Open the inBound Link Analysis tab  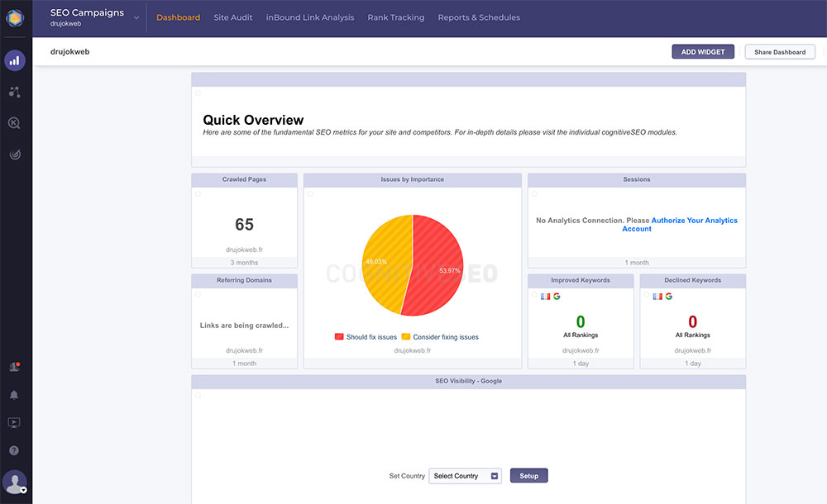310,17
